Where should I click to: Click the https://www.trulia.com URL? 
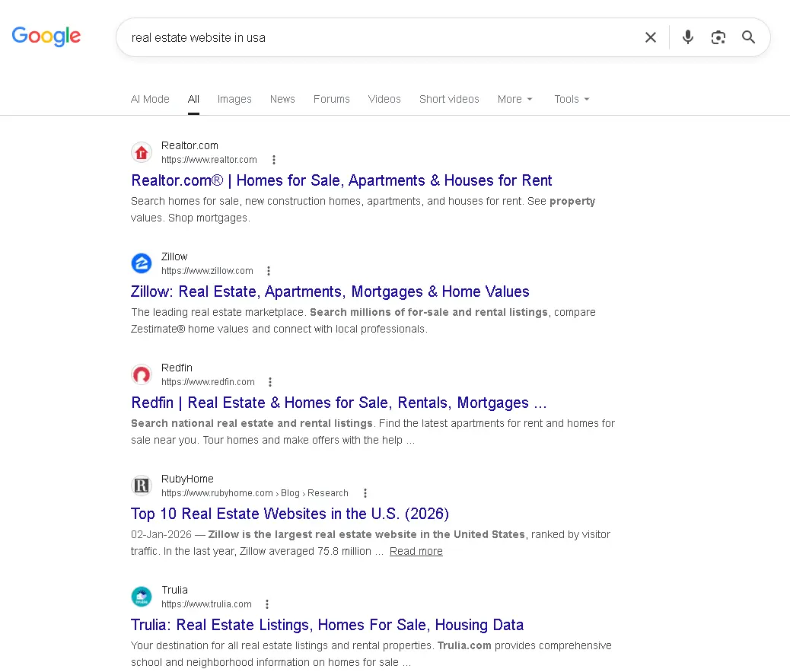[x=206, y=604]
